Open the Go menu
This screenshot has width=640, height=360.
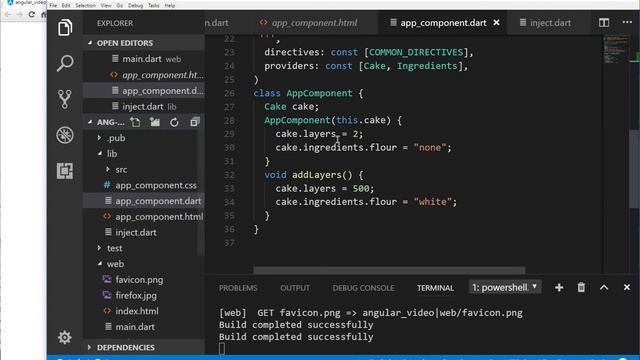[120, 5]
